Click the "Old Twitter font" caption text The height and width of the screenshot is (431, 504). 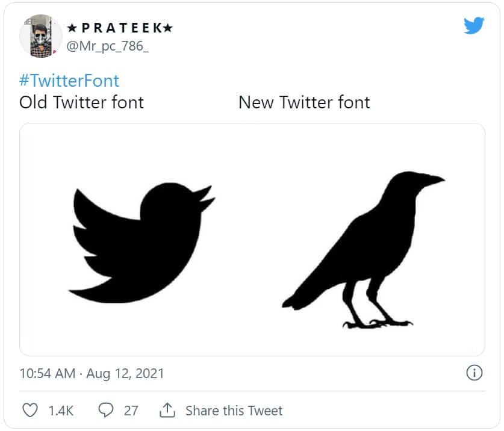click(x=82, y=102)
